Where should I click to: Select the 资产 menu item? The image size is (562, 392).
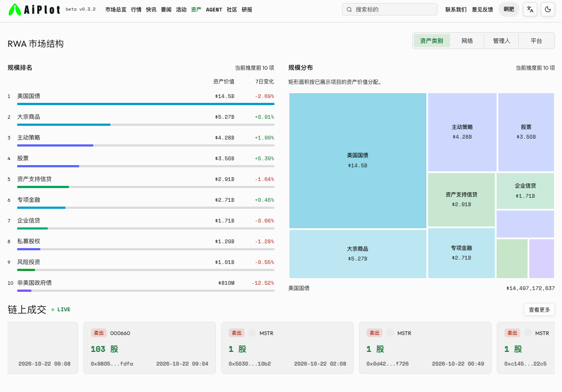[x=196, y=9]
